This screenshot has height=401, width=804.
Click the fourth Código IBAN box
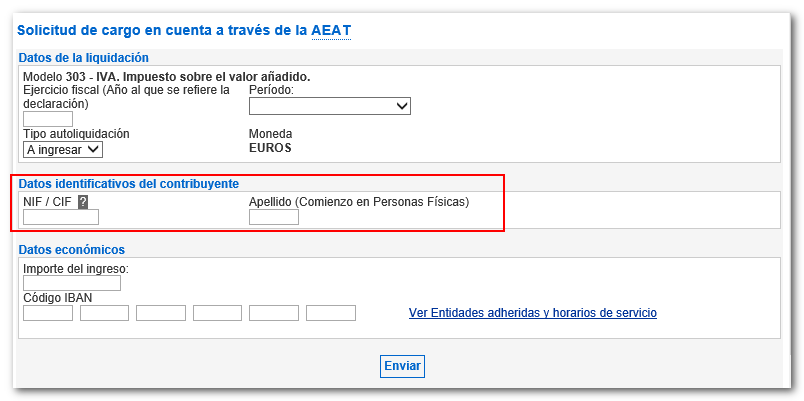click(218, 313)
